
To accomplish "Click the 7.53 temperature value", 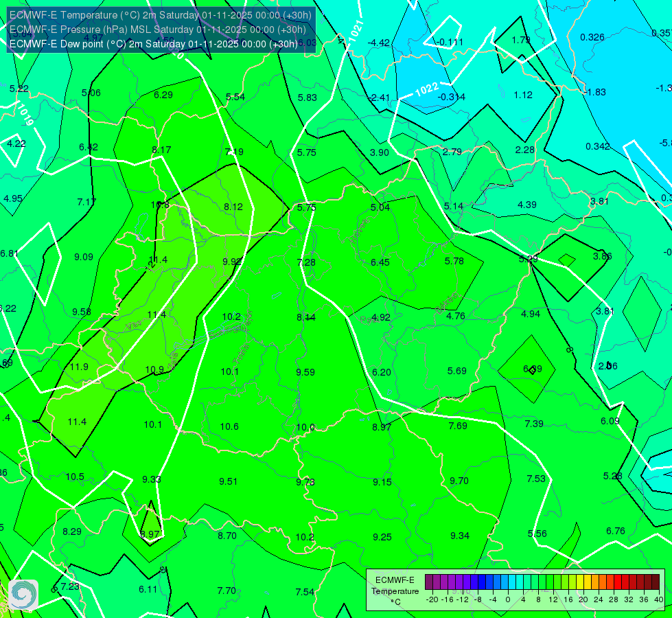I will (536, 479).
